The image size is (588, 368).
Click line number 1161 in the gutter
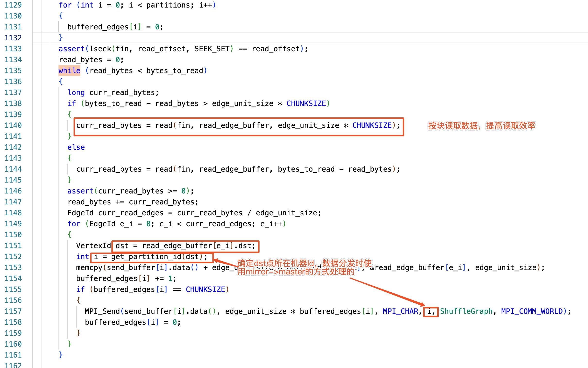(x=13, y=355)
